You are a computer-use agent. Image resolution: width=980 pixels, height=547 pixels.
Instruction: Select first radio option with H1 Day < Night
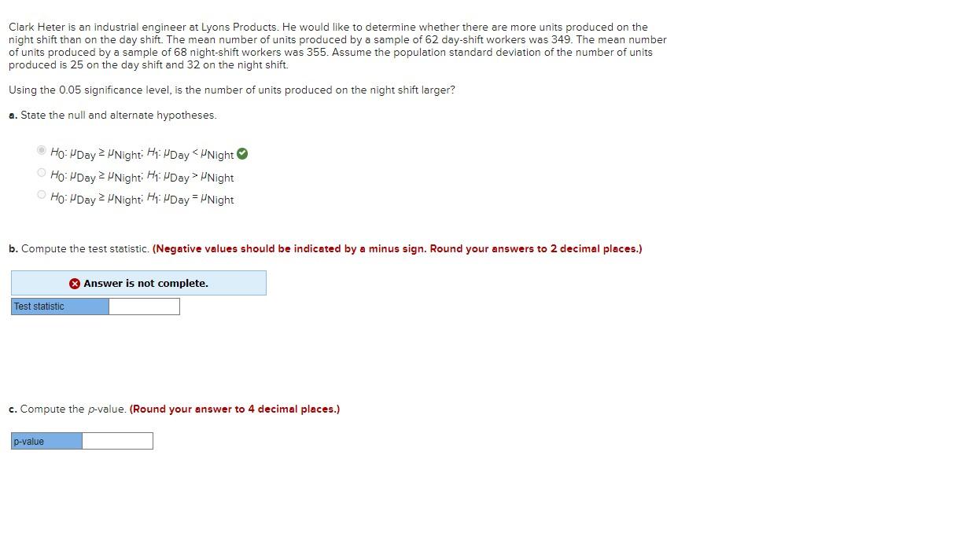[x=41, y=150]
